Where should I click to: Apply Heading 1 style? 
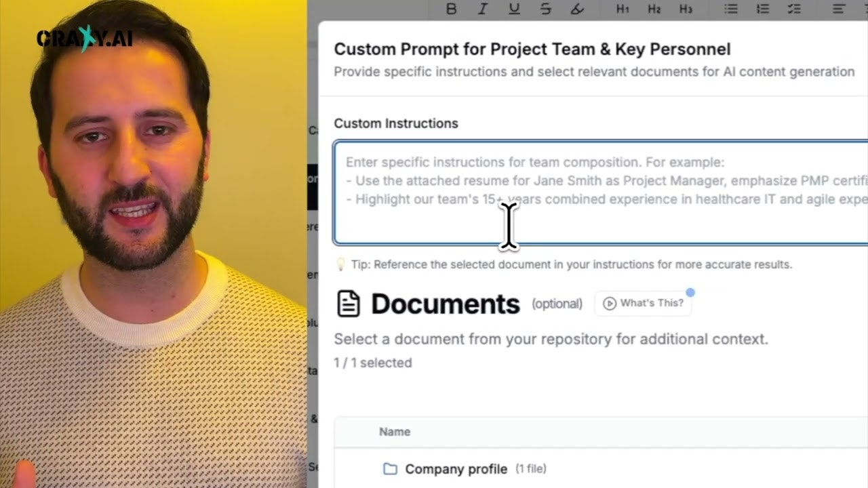tap(623, 9)
